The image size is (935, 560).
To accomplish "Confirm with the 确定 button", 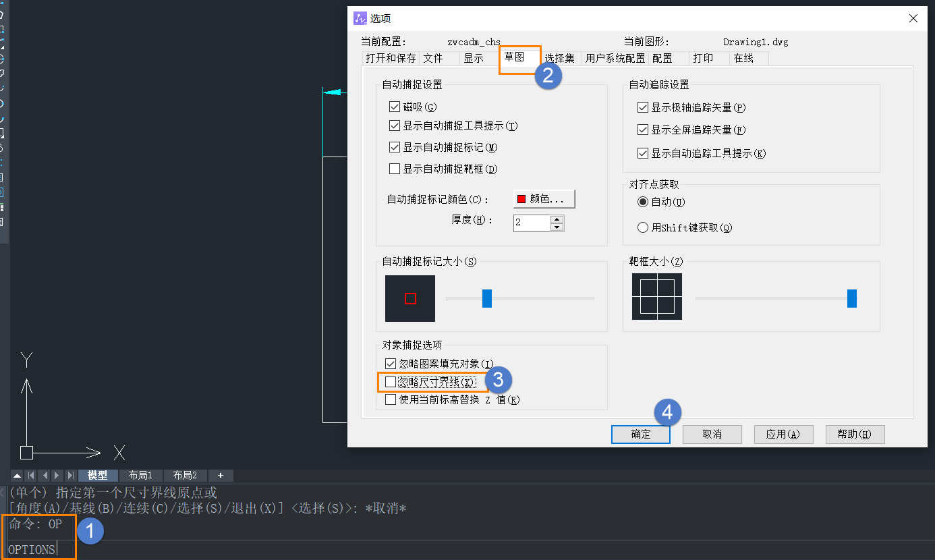I will [641, 435].
